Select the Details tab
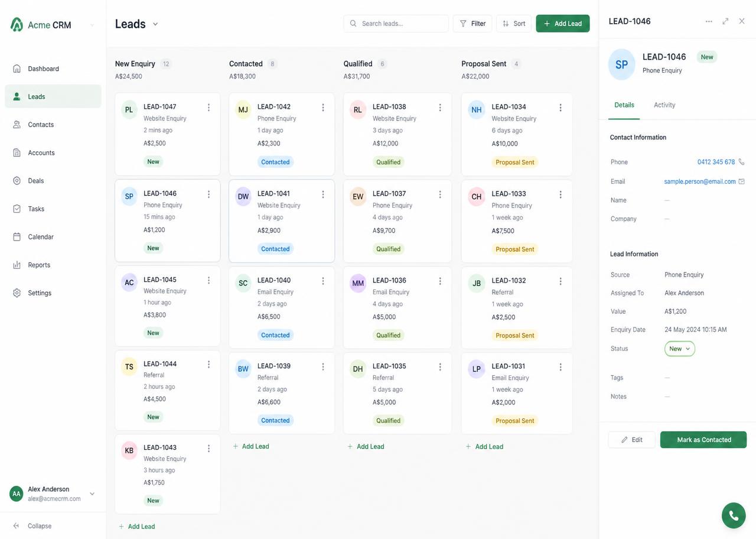 click(x=624, y=105)
